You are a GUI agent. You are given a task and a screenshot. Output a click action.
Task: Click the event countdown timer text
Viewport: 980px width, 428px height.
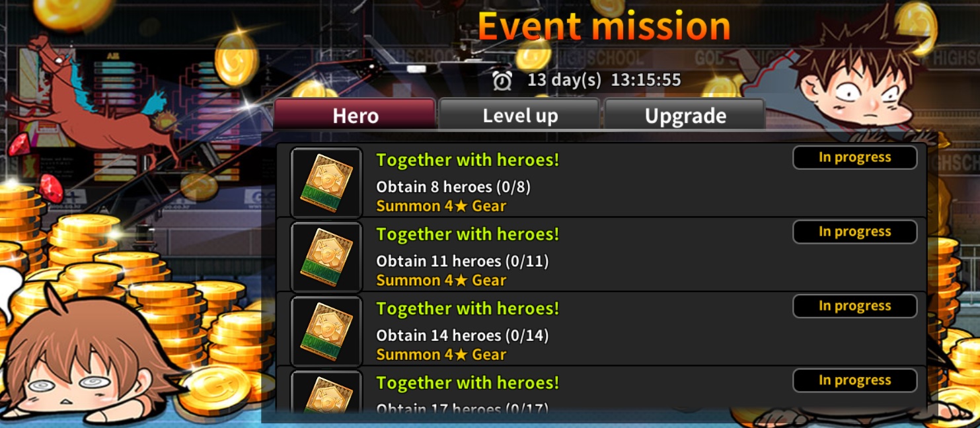(x=604, y=80)
